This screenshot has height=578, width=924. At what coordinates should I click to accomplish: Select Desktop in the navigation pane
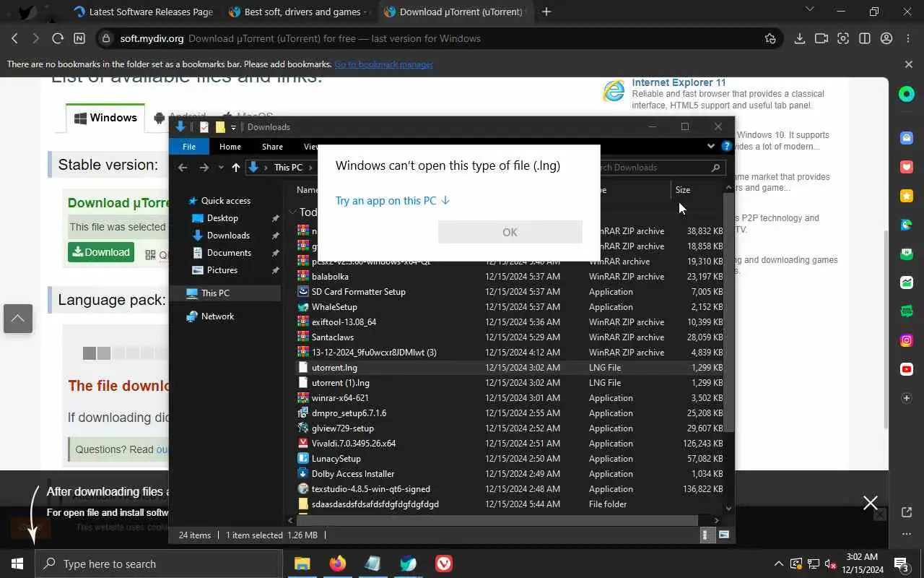(x=222, y=218)
